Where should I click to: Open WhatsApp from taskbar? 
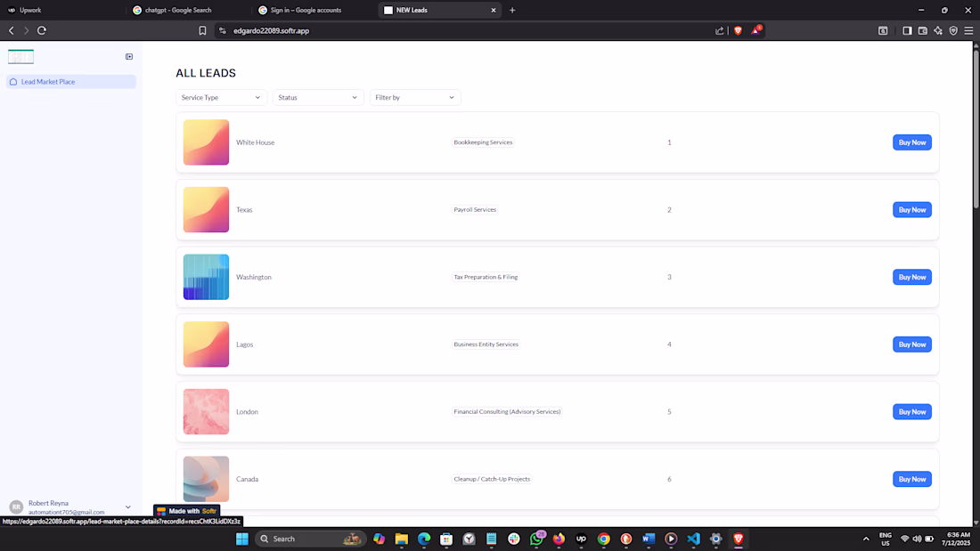536,539
